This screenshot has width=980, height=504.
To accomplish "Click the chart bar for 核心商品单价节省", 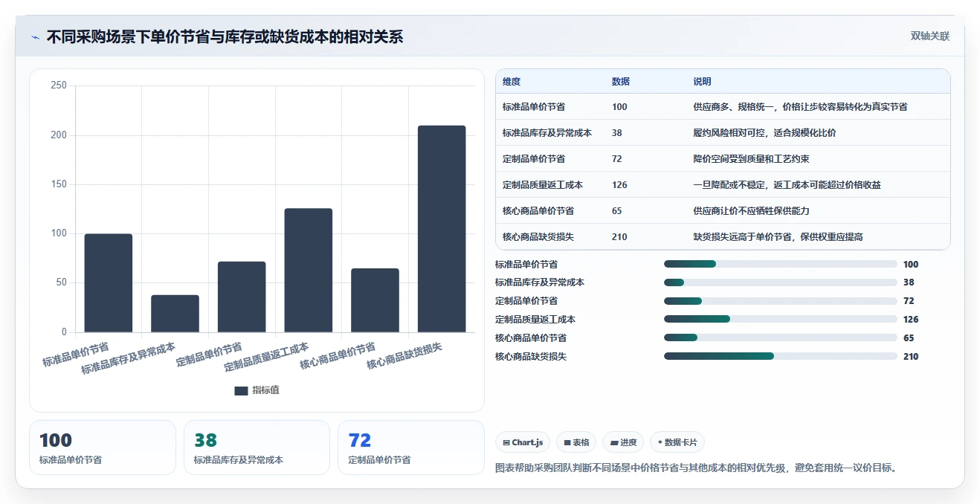I will pyautogui.click(x=375, y=300).
